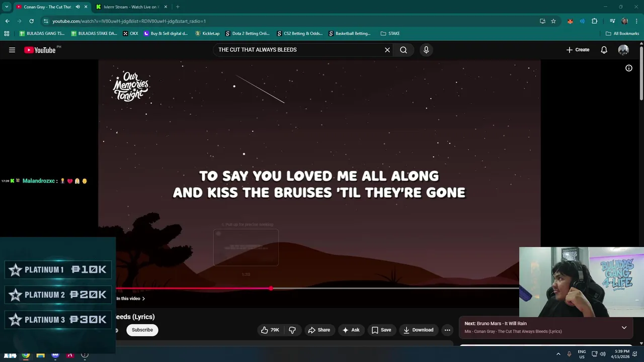Open Basketball Betting bookmark
Image resolution: width=644 pixels, height=362 pixels.
[x=350, y=34]
